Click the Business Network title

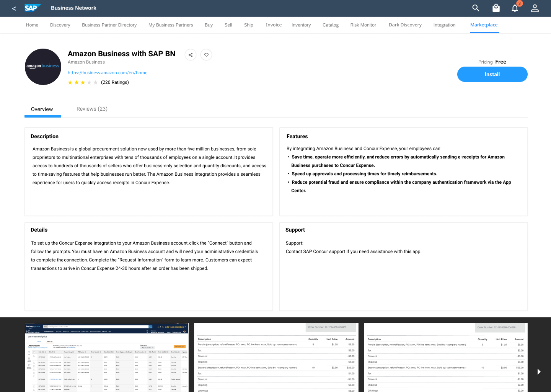[73, 8]
